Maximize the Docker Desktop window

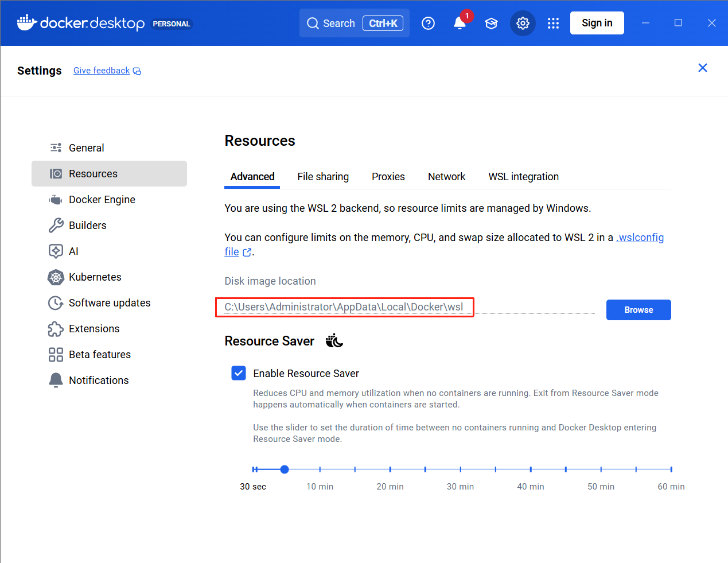678,23
